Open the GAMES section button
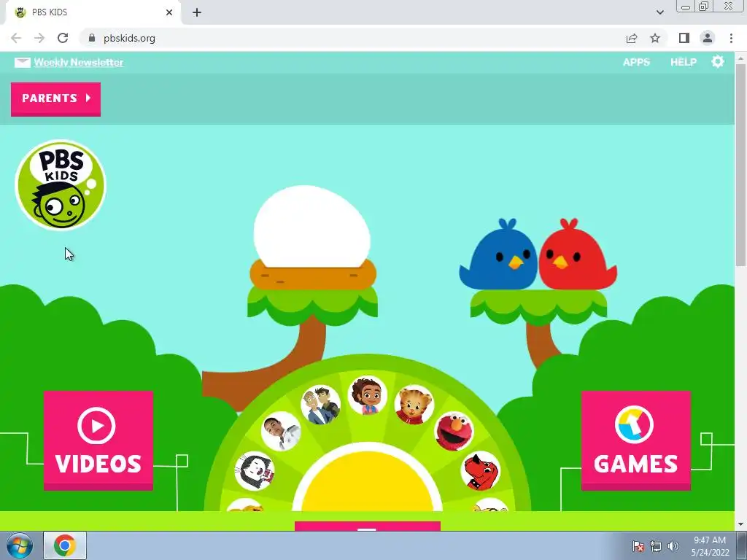This screenshot has width=747, height=560. (x=636, y=440)
